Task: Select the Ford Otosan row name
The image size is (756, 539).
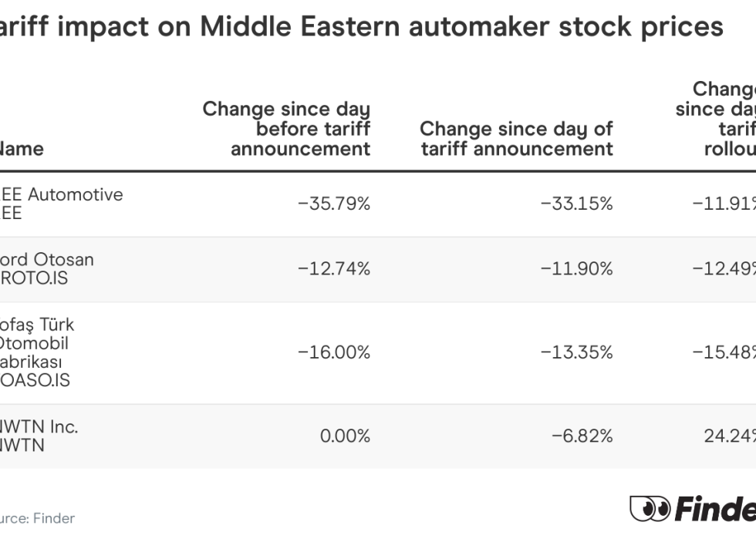Action: (46, 268)
